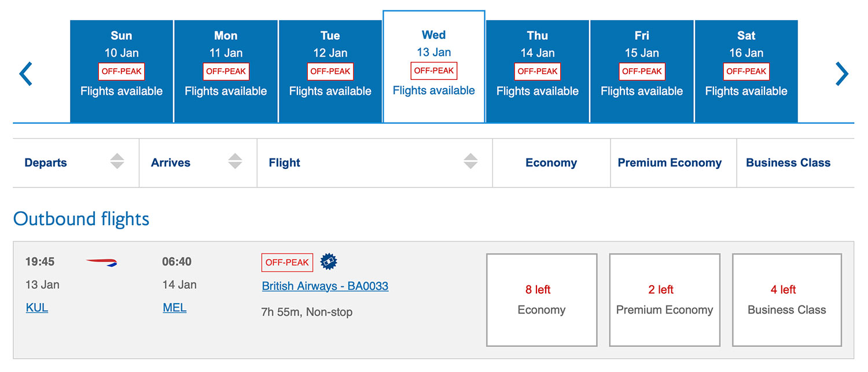This screenshot has width=868, height=372.
Task: Choose Thu 14 Jan date tab
Action: [x=538, y=72]
